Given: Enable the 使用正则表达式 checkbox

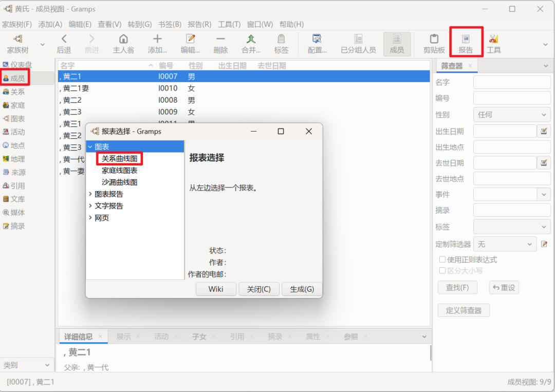Looking at the screenshot, I should click(x=442, y=259).
